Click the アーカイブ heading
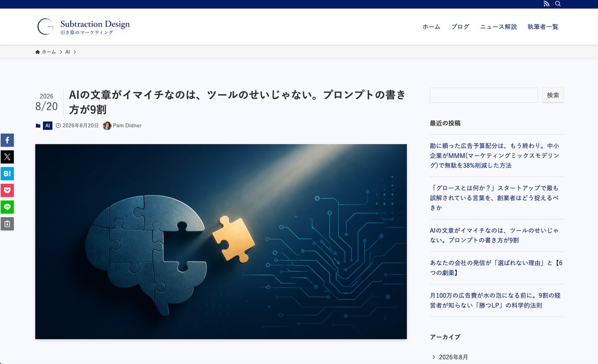Viewport: 598px width, 364px height. (x=445, y=337)
